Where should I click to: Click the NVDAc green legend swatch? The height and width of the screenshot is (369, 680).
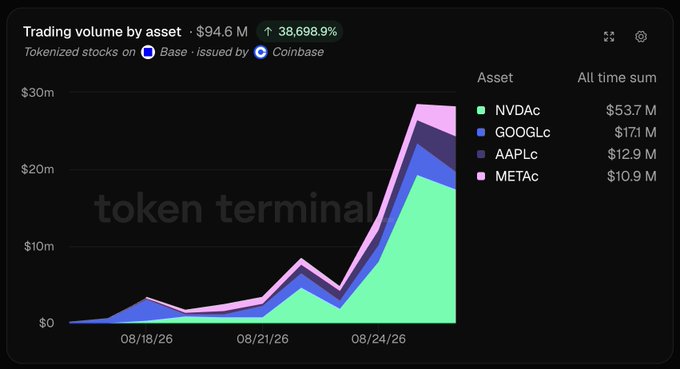[481, 110]
